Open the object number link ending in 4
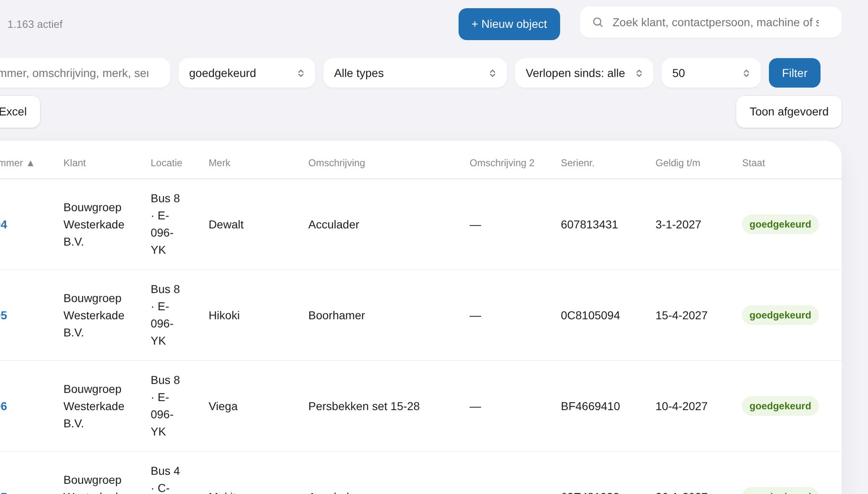The width and height of the screenshot is (868, 494). point(3,225)
